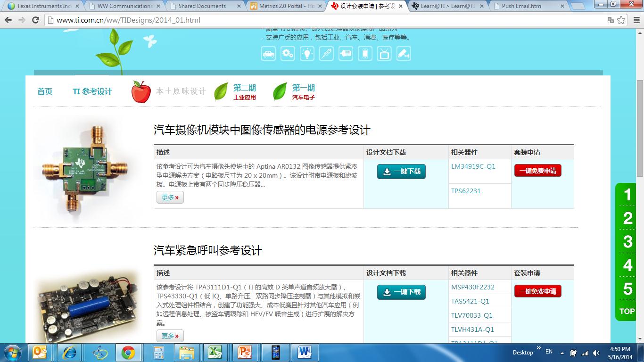
Task: Open TAS5421-Q1 device link
Action: [470, 301]
